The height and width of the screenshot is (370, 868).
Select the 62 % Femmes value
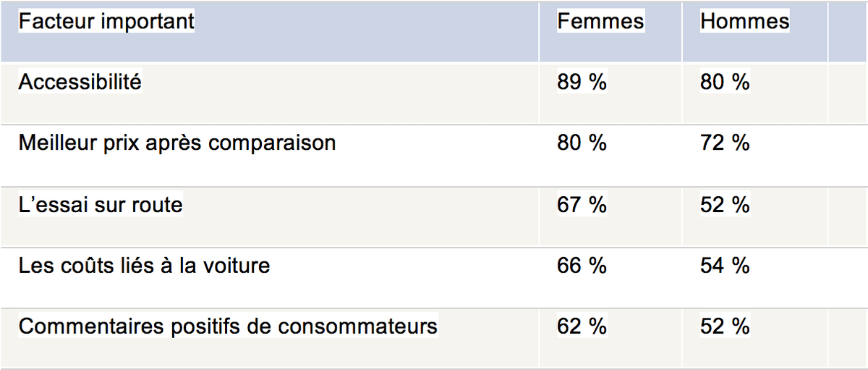(582, 327)
